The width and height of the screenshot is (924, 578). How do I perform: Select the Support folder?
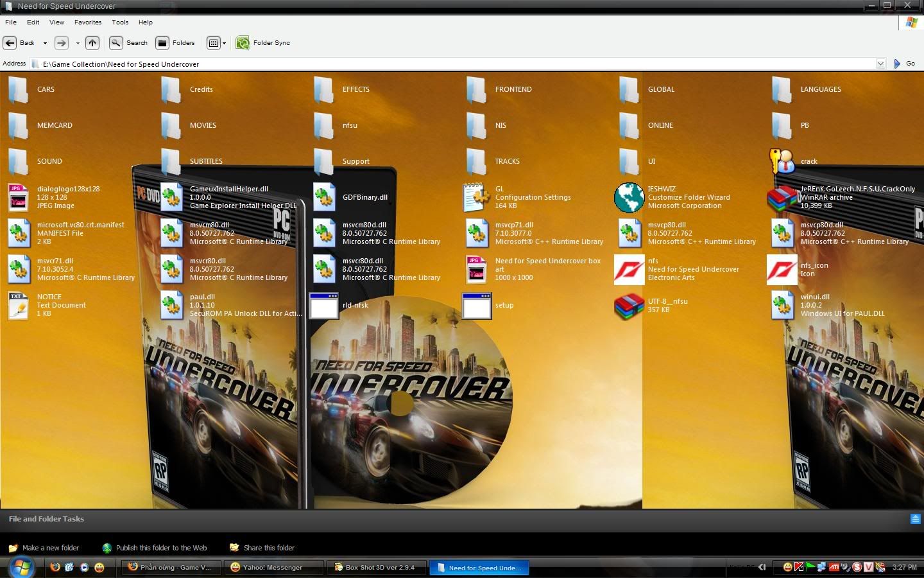tap(341, 161)
